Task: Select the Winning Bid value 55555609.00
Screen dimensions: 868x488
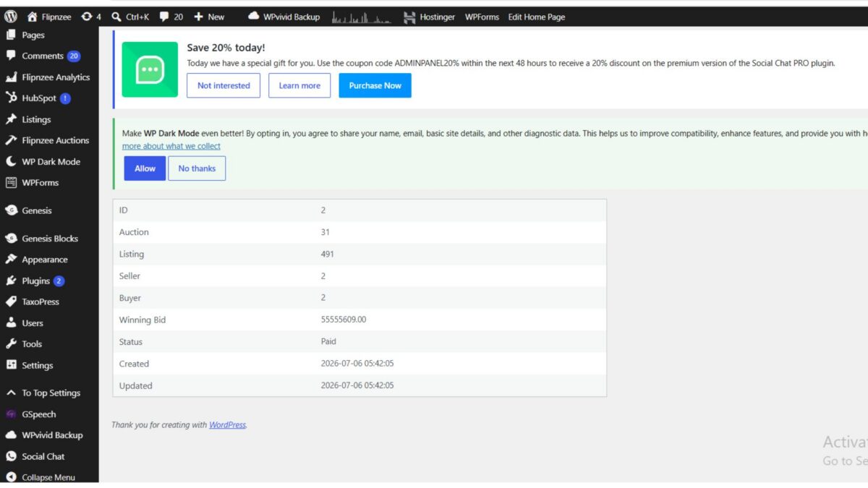Action: click(344, 320)
